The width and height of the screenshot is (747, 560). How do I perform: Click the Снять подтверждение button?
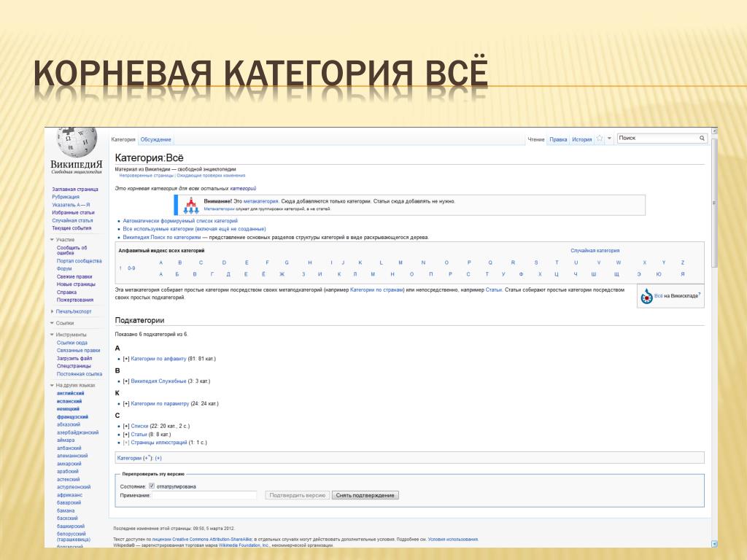point(365,495)
